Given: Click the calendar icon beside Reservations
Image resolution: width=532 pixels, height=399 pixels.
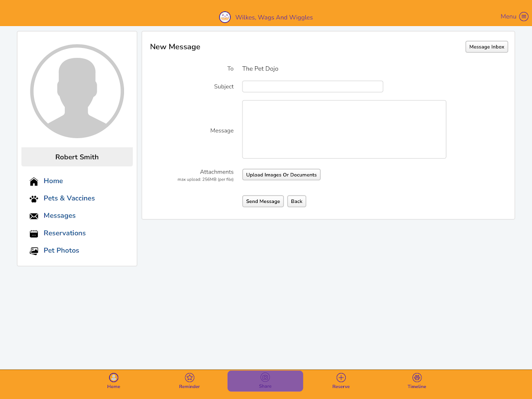Looking at the screenshot, I should (34, 233).
